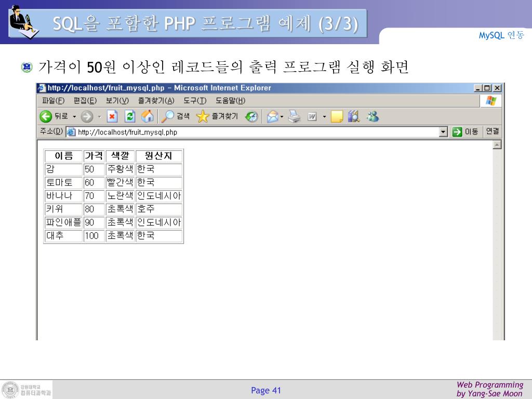This screenshot has width=532, height=399.
Task: Open the Back button history dropdown arrow
Action: pyautogui.click(x=74, y=117)
